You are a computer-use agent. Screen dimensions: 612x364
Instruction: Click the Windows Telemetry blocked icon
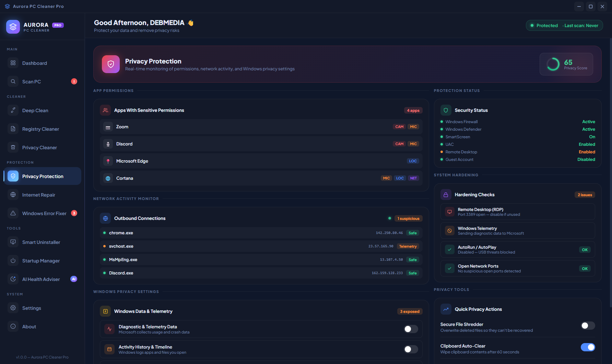pos(449,231)
